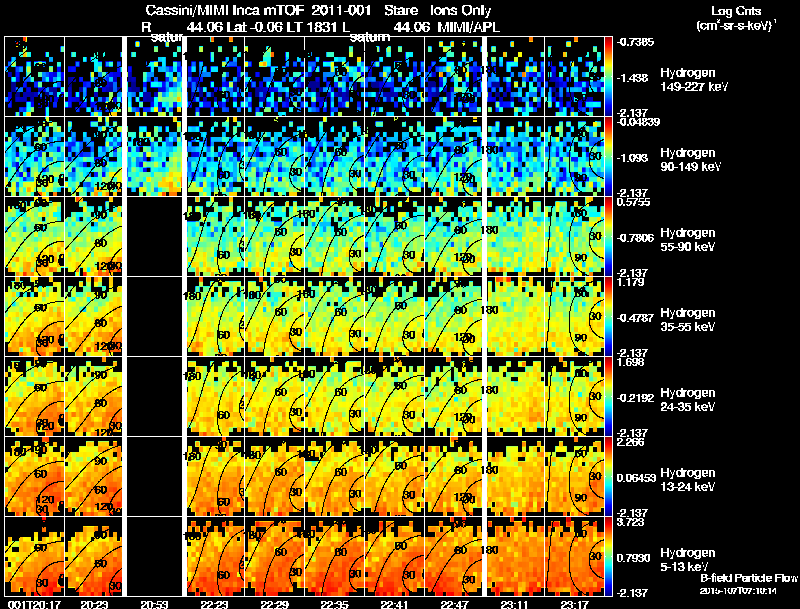Click the '22:47' time axis label
The height and width of the screenshot is (609, 800).
coord(454,604)
